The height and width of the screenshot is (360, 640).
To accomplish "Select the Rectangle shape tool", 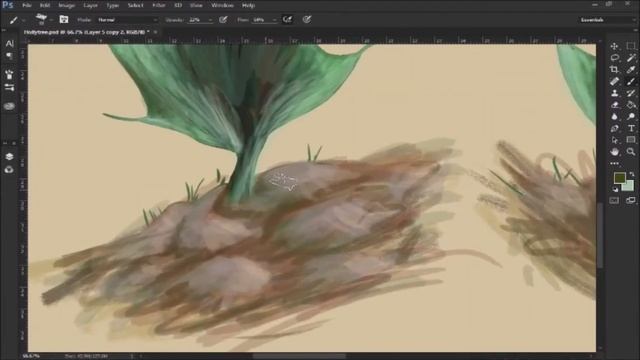I will pyautogui.click(x=631, y=140).
